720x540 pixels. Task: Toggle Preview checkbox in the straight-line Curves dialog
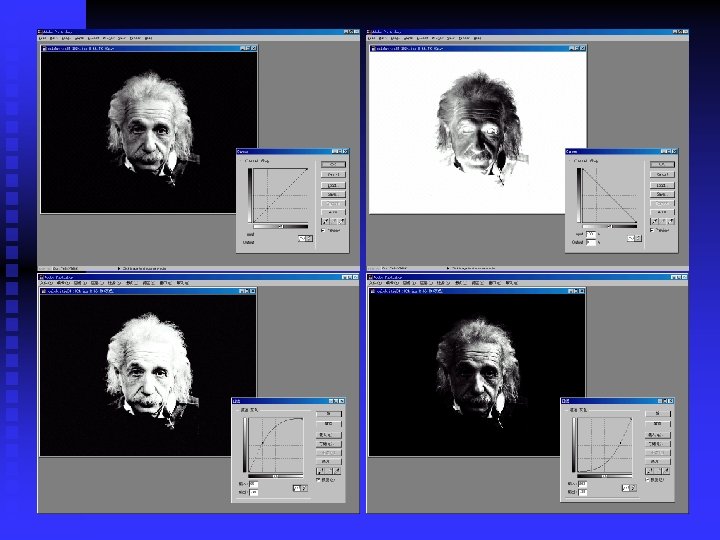point(323,231)
